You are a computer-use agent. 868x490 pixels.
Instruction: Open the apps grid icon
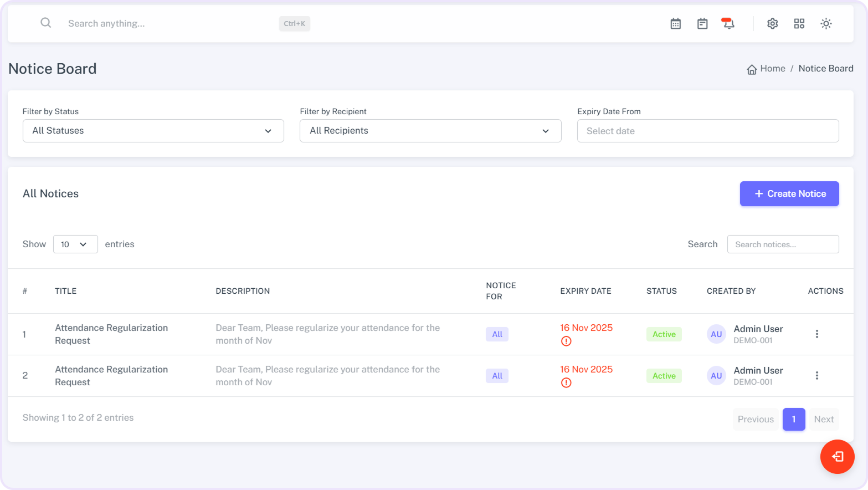pyautogui.click(x=799, y=23)
